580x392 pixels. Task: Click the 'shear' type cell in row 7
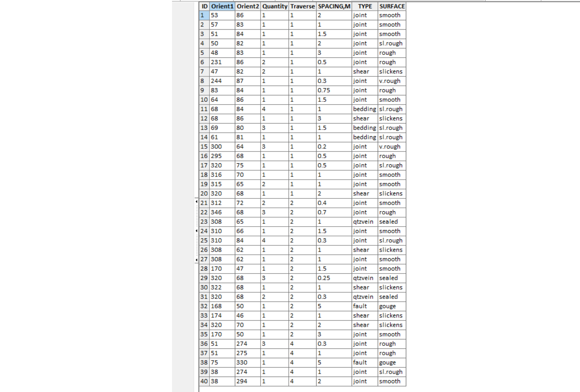(x=365, y=72)
